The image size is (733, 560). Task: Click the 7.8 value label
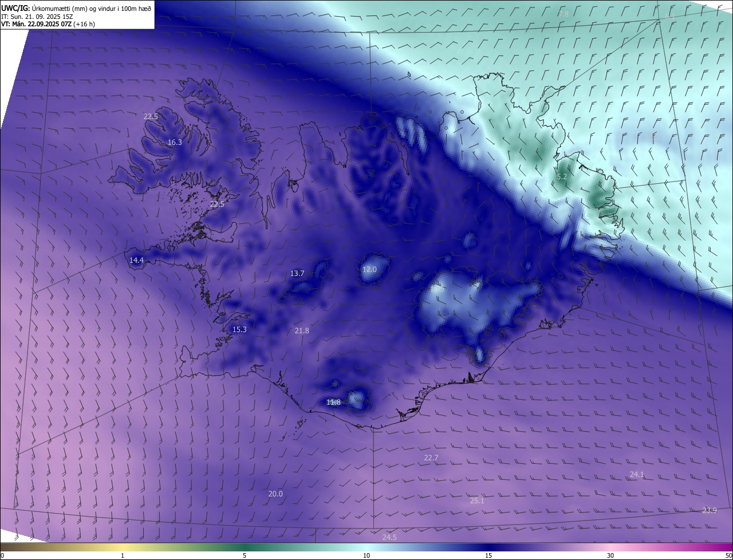tap(563, 14)
